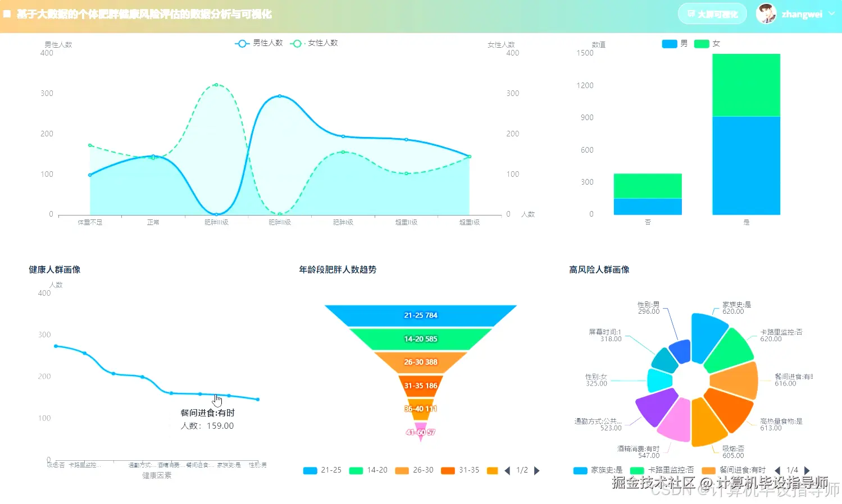Image resolution: width=842 pixels, height=504 pixels.
Task: Go to previous page of funnel legend
Action: pyautogui.click(x=508, y=471)
